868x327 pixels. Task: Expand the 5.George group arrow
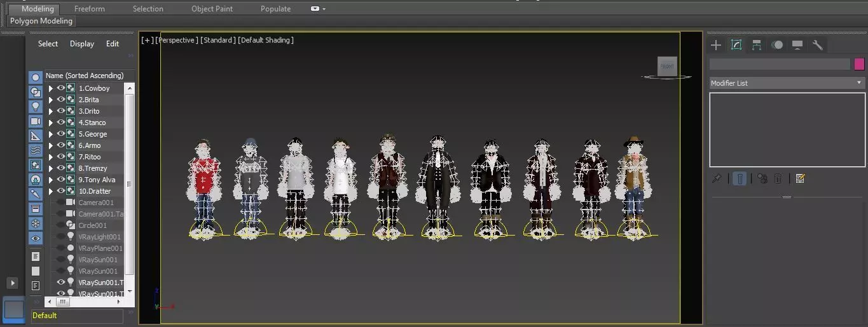tap(51, 134)
